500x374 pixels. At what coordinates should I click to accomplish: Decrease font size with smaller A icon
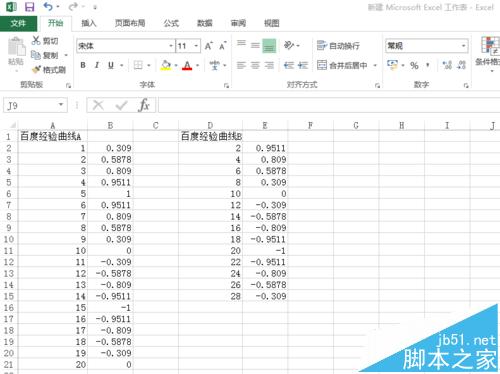223,46
